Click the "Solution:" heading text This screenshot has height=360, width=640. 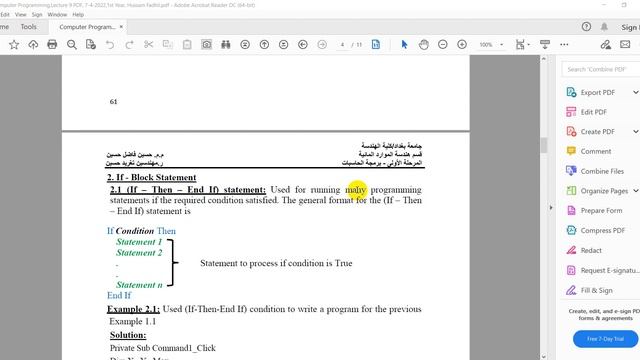(x=128, y=335)
